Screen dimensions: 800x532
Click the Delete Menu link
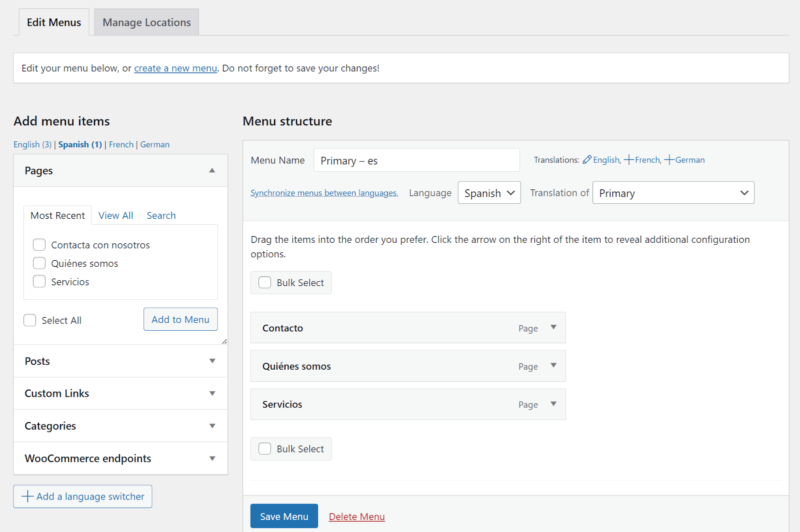point(356,517)
